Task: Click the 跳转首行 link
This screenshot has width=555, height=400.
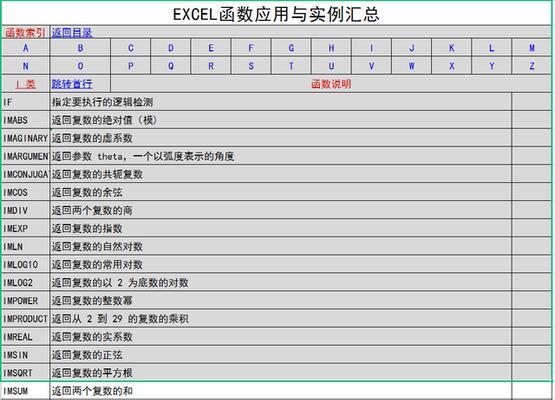Action: [x=72, y=84]
